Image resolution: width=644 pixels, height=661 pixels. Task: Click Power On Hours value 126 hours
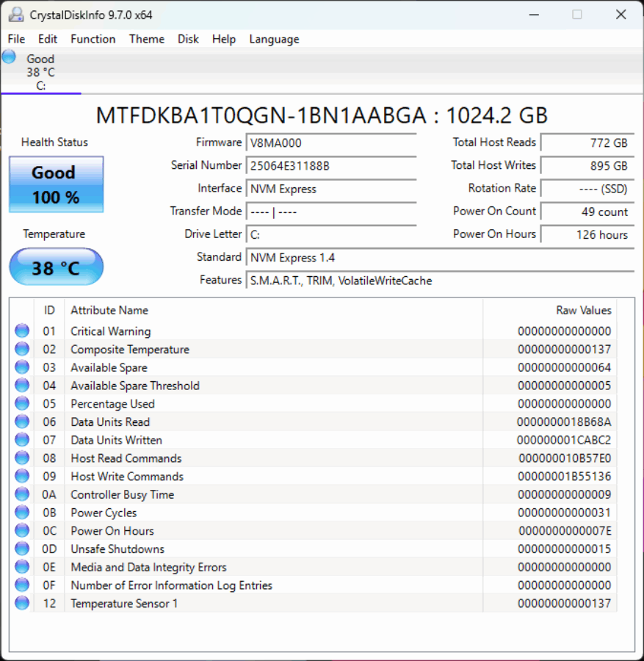587,234
